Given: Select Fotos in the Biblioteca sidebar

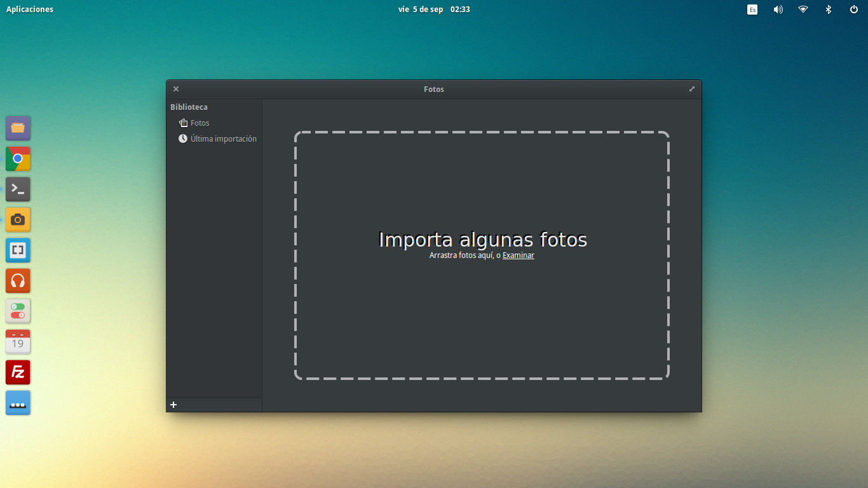Looking at the screenshot, I should [200, 123].
